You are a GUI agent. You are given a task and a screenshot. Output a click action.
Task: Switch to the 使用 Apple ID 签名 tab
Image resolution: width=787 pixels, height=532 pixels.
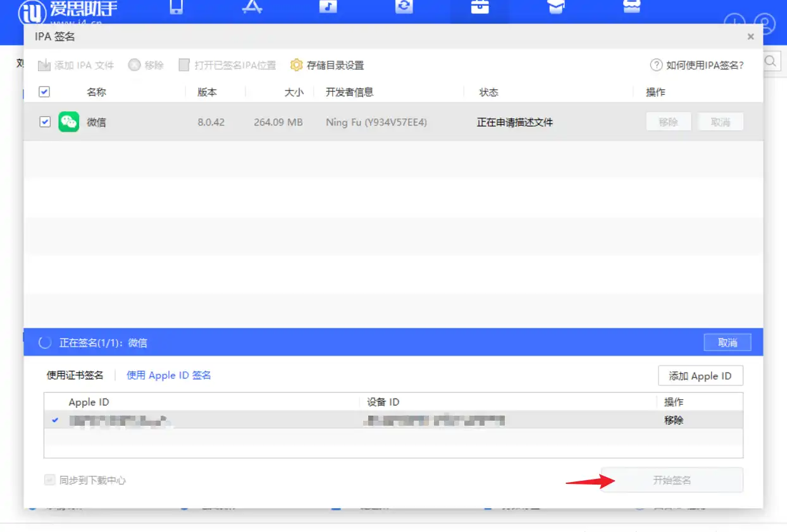tap(169, 375)
